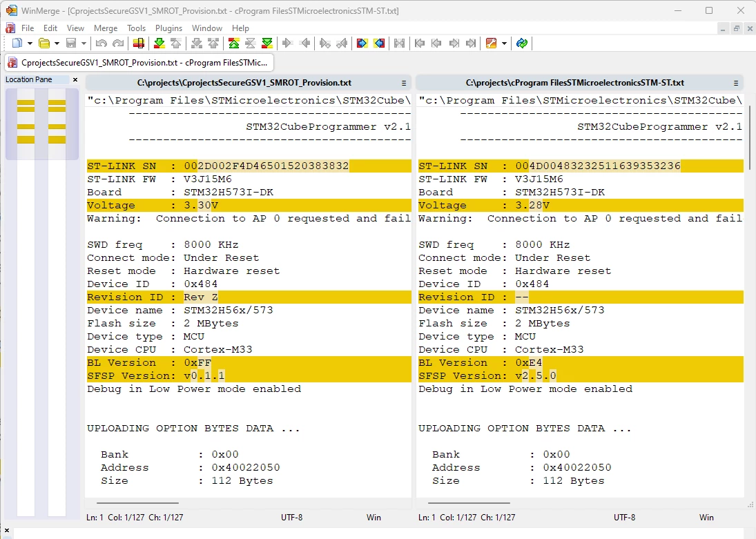Click the left ST-LINK SN difference line
The image size is (756, 539).
pos(249,166)
